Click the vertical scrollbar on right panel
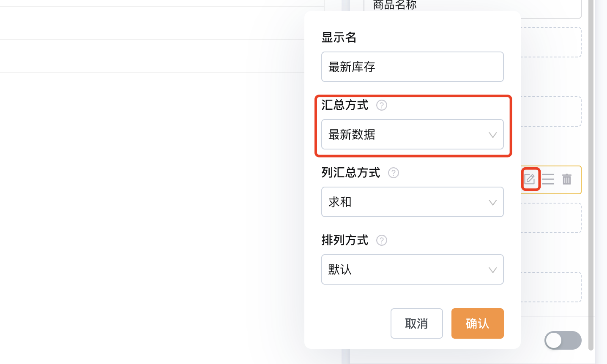This screenshot has height=364, width=607. 591,175
